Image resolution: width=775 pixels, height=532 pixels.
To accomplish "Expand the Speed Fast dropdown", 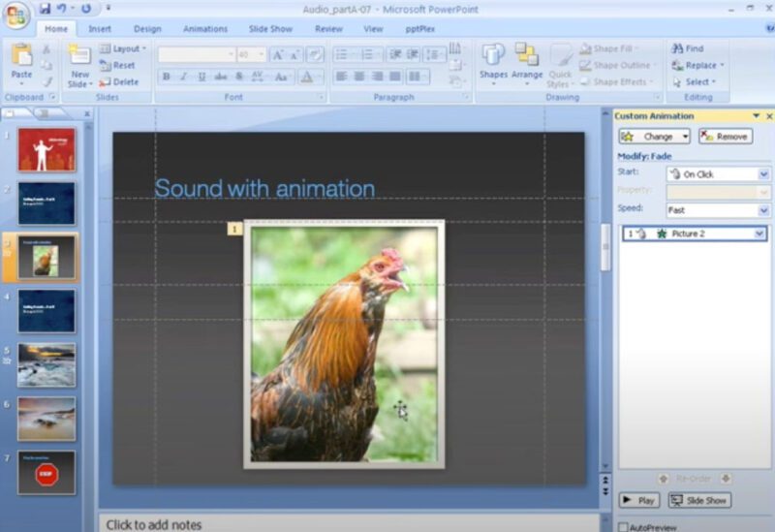I will (x=763, y=210).
